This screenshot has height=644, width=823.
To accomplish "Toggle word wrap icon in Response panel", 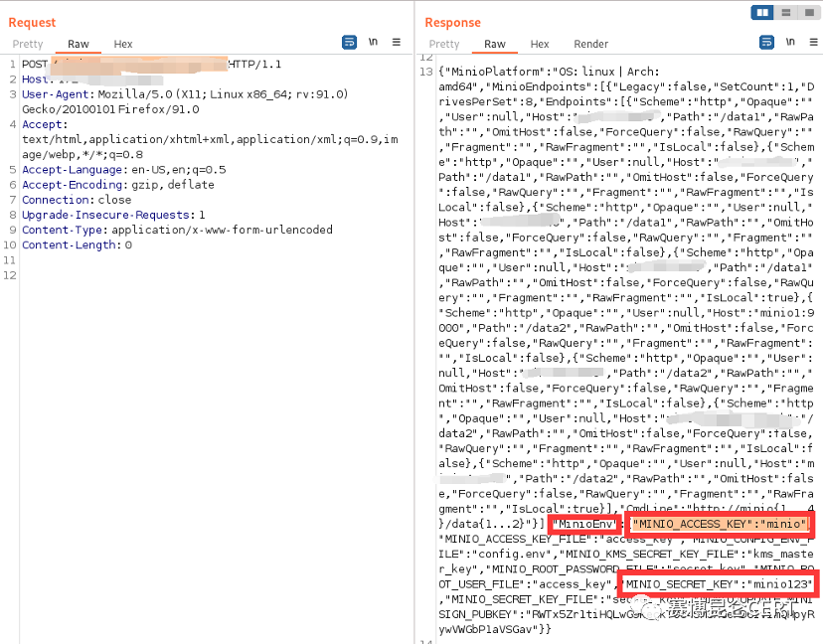I will pyautogui.click(x=766, y=42).
